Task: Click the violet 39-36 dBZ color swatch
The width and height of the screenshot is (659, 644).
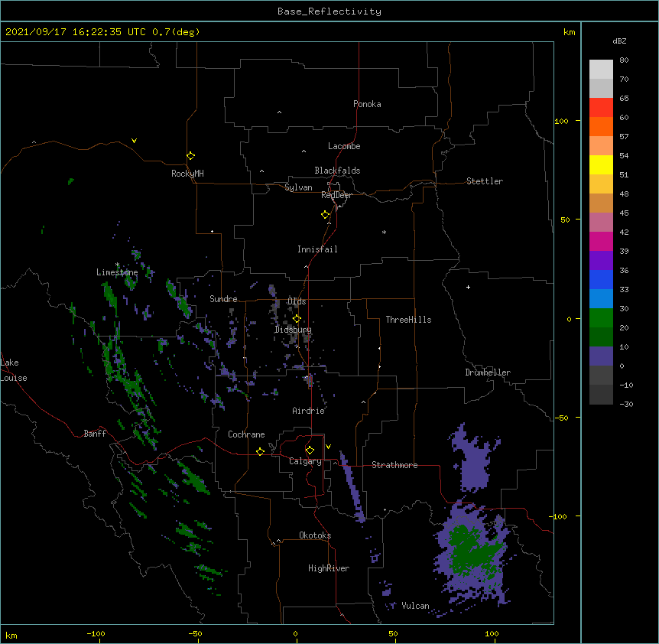Action: (601, 261)
